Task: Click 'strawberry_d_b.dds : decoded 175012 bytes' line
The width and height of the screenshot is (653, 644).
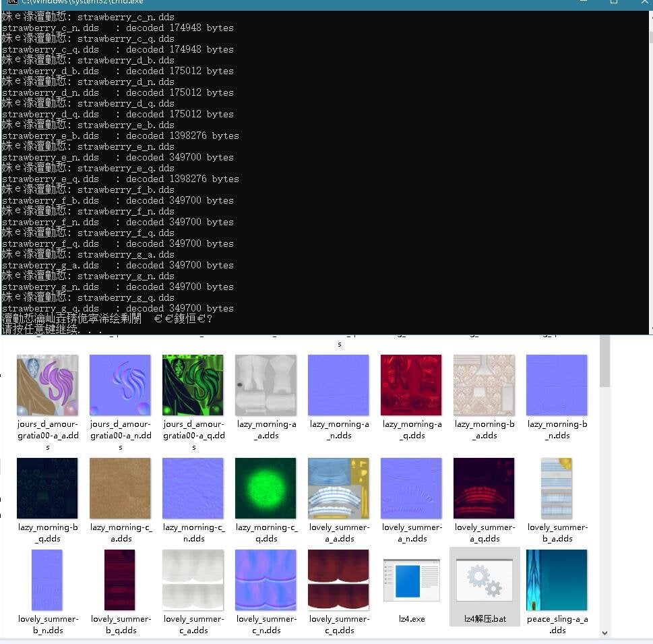Action: click(118, 71)
